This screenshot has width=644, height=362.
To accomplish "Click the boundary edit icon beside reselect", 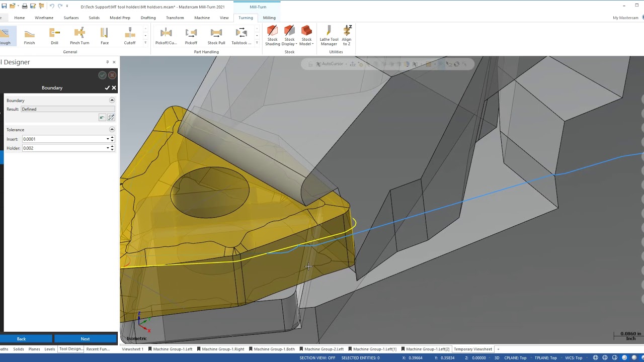I will click(x=111, y=117).
